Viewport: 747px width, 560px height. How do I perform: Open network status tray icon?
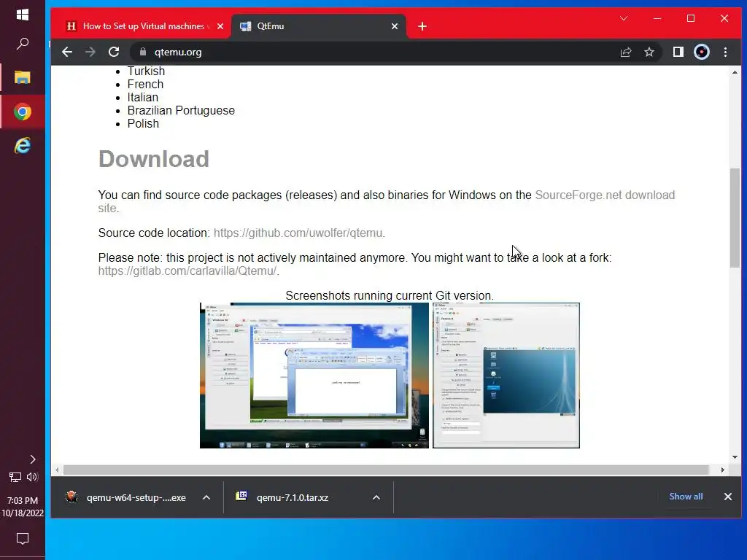[15, 477]
